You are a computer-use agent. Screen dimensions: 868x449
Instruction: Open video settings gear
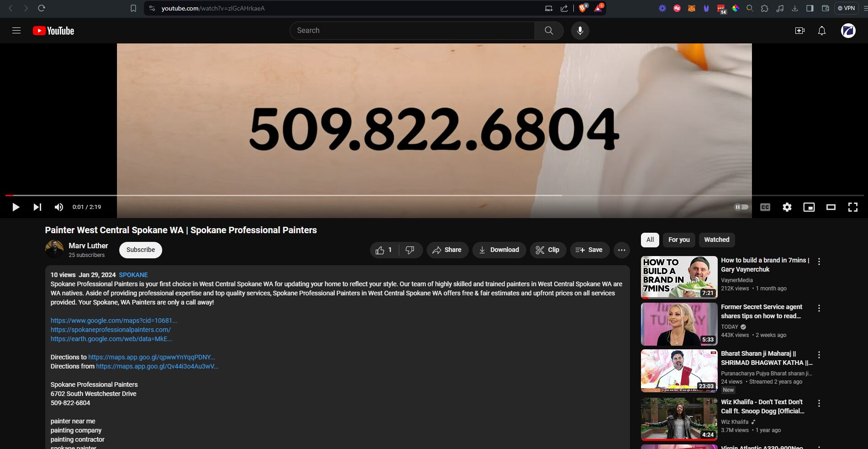787,207
